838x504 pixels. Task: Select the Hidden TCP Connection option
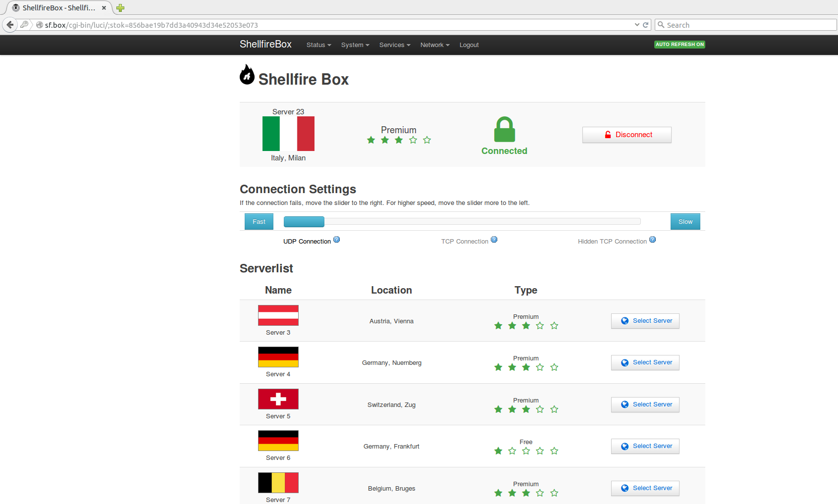tap(612, 242)
